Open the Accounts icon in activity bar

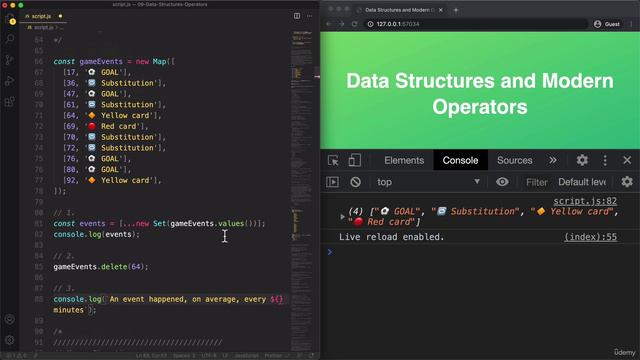click(x=10, y=319)
